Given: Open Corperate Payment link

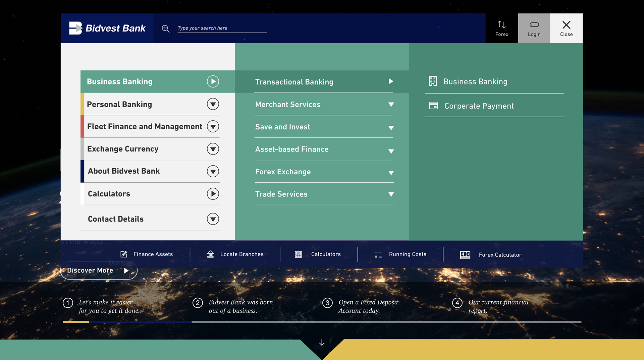Looking at the screenshot, I should pos(479,106).
